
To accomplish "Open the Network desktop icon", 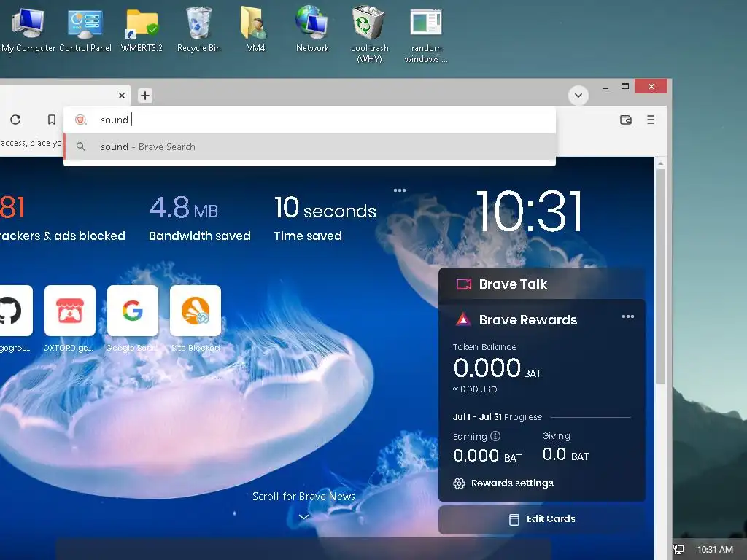I will coord(312,29).
